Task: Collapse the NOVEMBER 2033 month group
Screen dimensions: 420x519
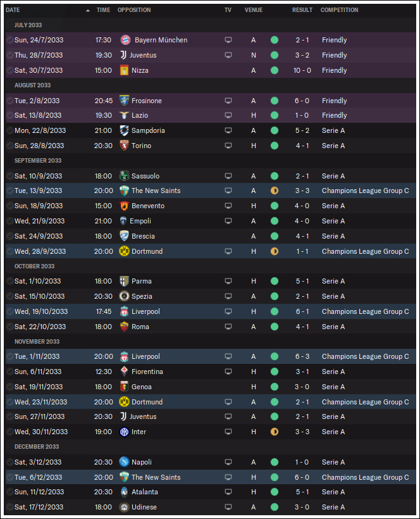Action: [x=37, y=342]
